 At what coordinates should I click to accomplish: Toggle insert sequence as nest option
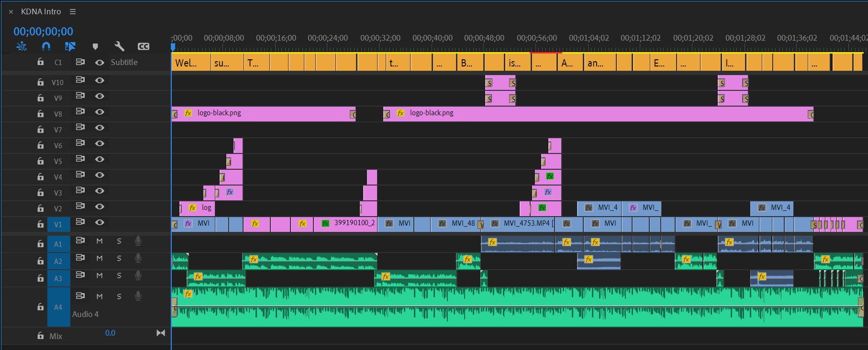coord(22,46)
